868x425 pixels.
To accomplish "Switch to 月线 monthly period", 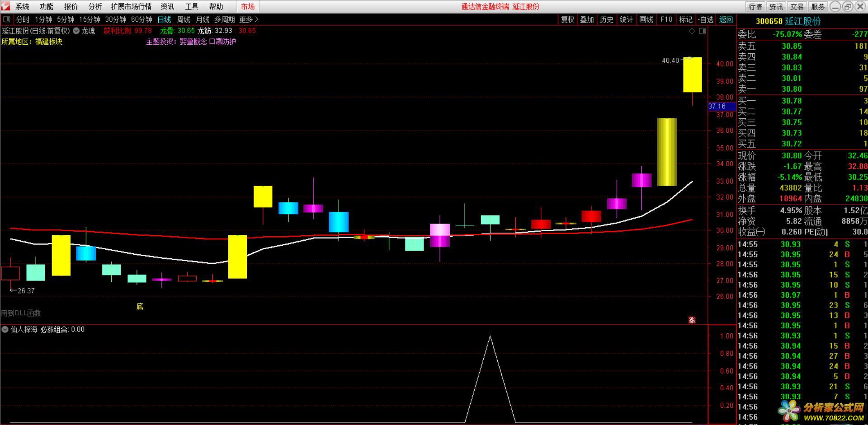I will pos(203,19).
